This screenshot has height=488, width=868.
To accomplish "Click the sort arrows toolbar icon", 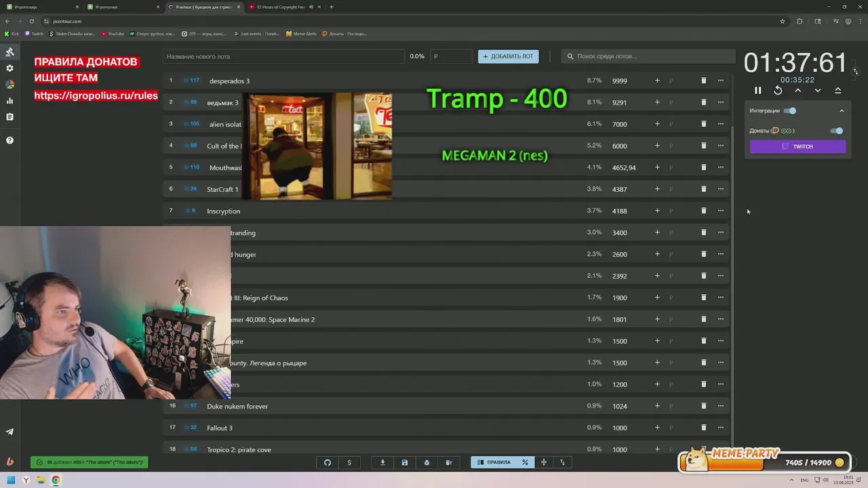I will coord(562,462).
